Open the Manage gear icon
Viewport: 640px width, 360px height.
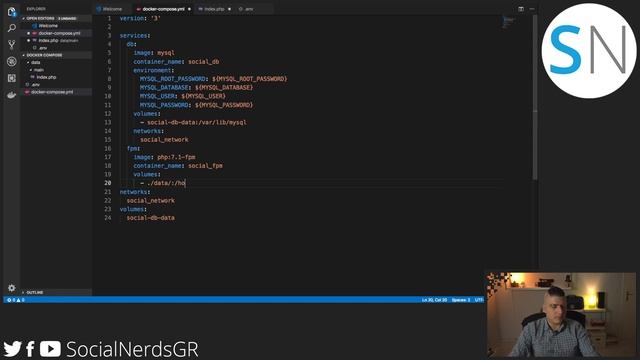(11, 288)
